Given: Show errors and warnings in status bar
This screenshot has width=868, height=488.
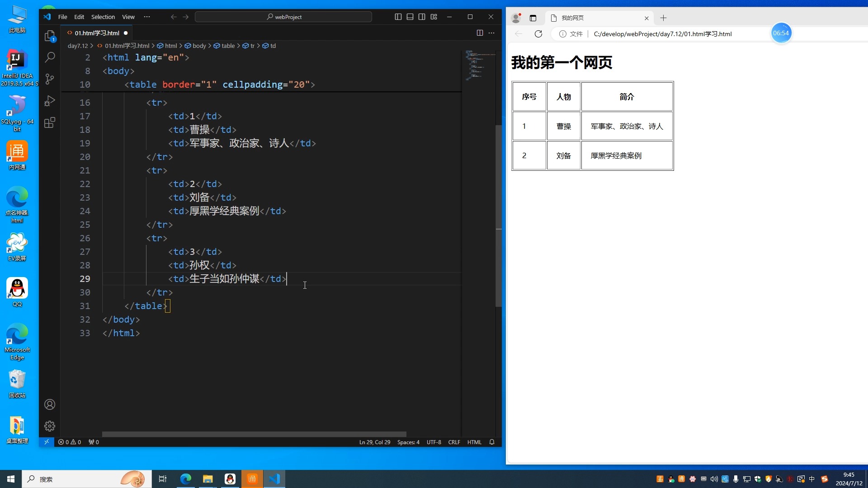Looking at the screenshot, I should point(70,442).
